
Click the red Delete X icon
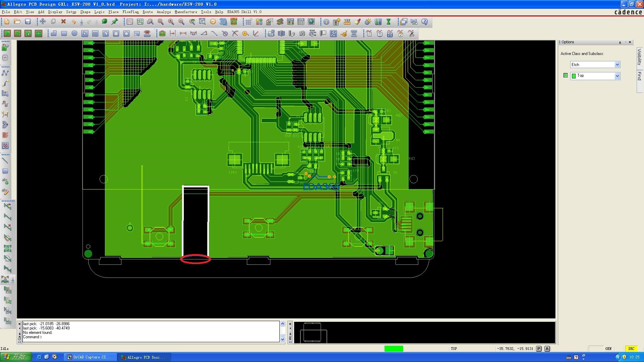(63, 22)
